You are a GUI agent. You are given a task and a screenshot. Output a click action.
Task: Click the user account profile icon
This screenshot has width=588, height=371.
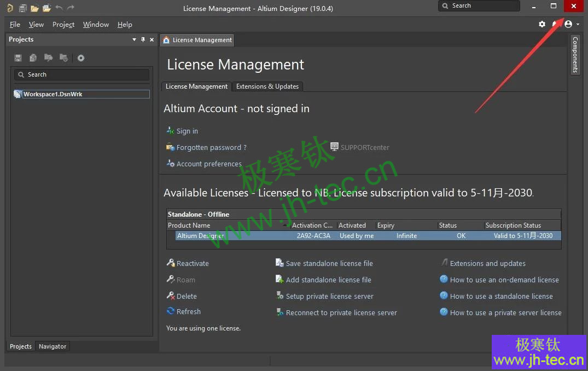[568, 25]
